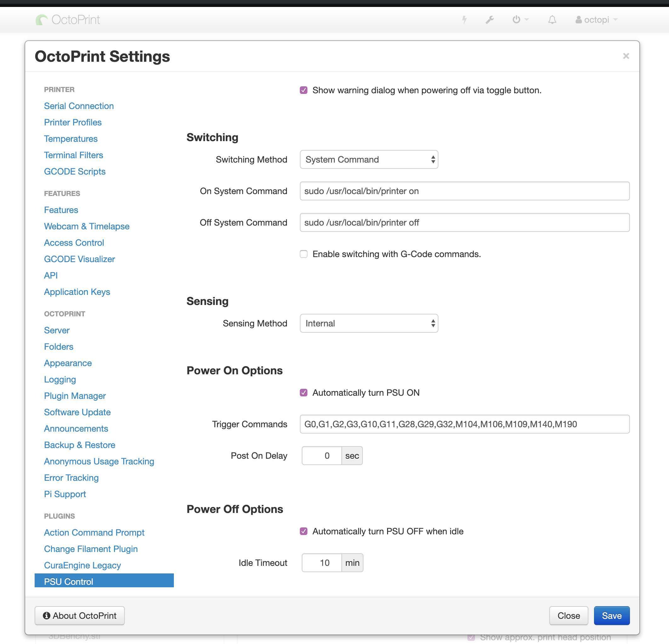Open GCODE Visualizer settings
This screenshot has height=644, width=669.
point(79,259)
